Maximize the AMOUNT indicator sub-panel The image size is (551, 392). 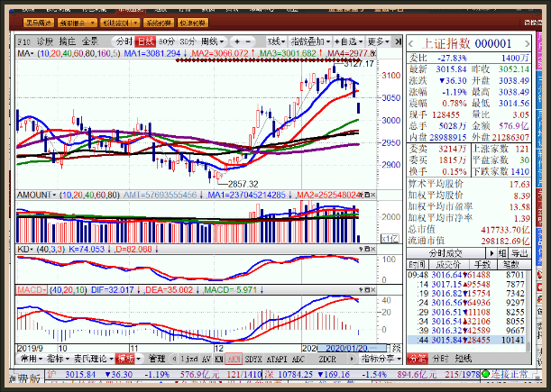[367, 195]
